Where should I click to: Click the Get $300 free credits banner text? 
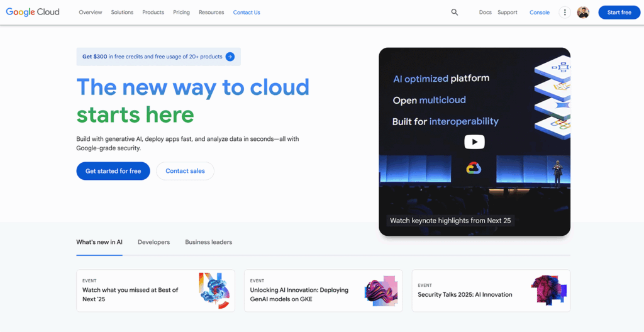[152, 57]
